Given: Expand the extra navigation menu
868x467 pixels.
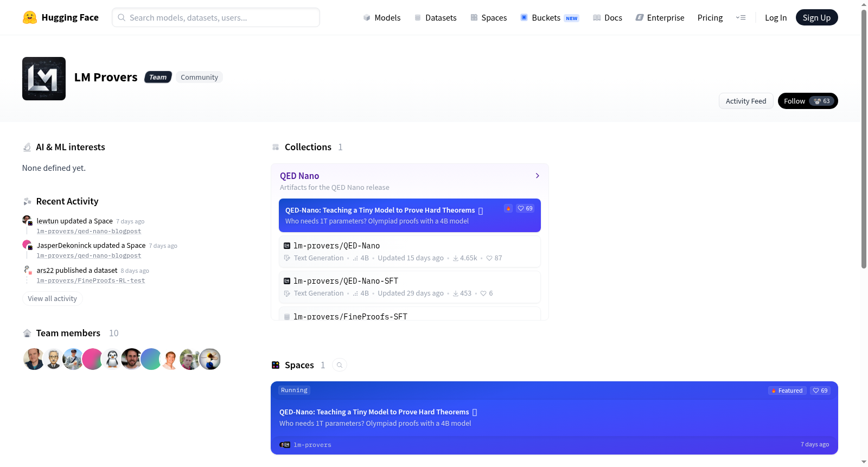Looking at the screenshot, I should pos(741,17).
